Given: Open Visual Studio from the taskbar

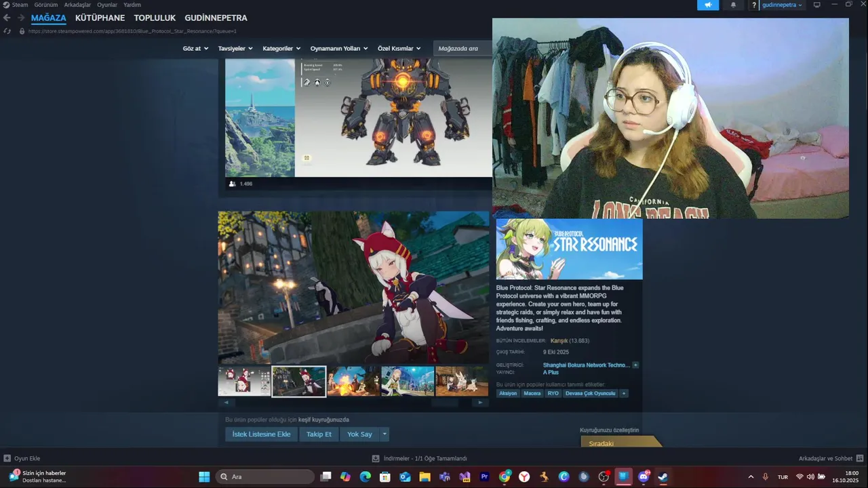Looking at the screenshot, I should [x=465, y=476].
